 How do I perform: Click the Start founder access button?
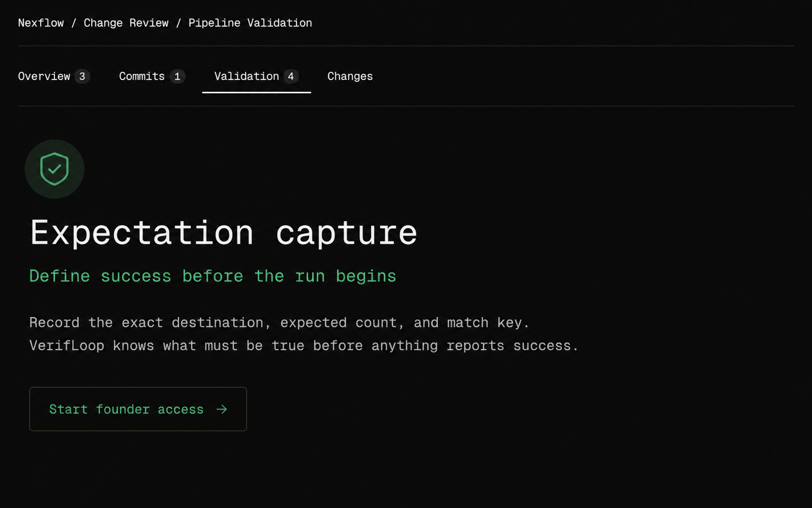(x=138, y=409)
